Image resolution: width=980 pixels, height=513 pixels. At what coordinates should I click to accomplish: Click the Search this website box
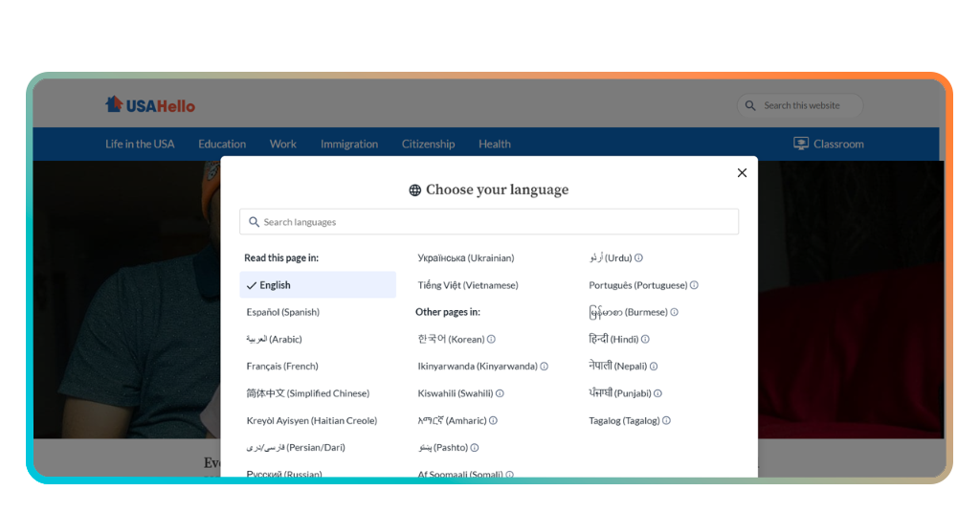click(801, 105)
